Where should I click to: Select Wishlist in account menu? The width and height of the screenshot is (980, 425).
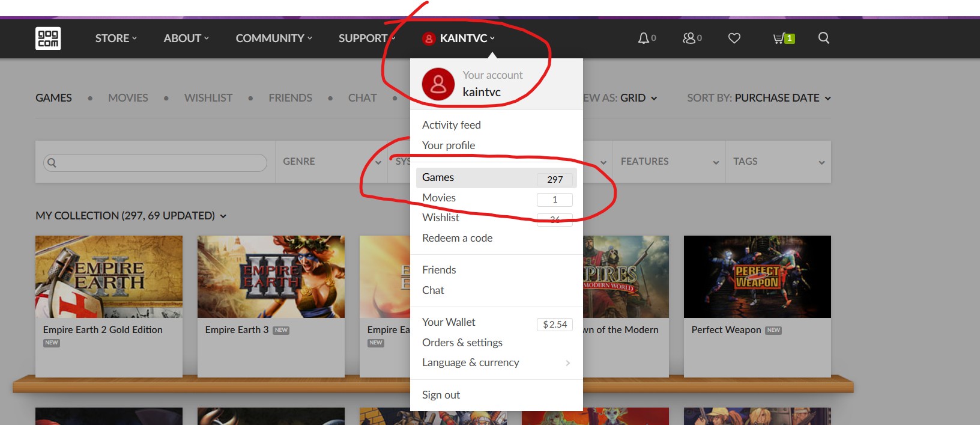click(x=497, y=218)
